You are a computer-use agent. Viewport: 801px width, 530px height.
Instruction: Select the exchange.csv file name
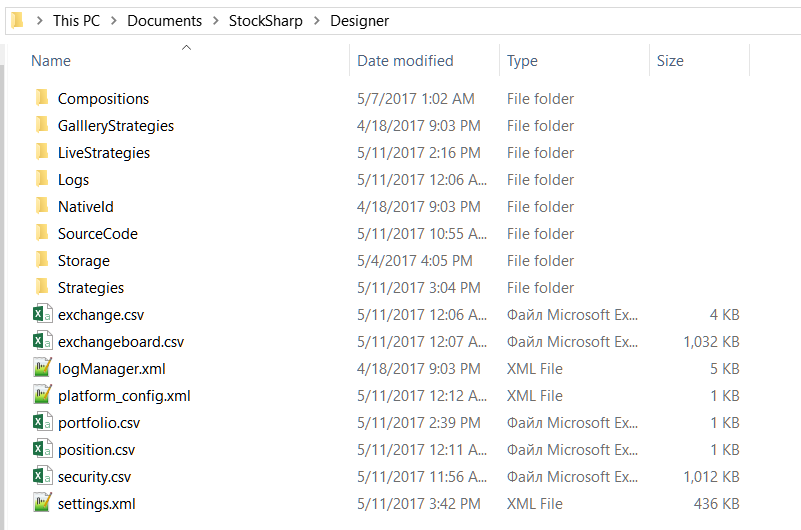(x=101, y=315)
